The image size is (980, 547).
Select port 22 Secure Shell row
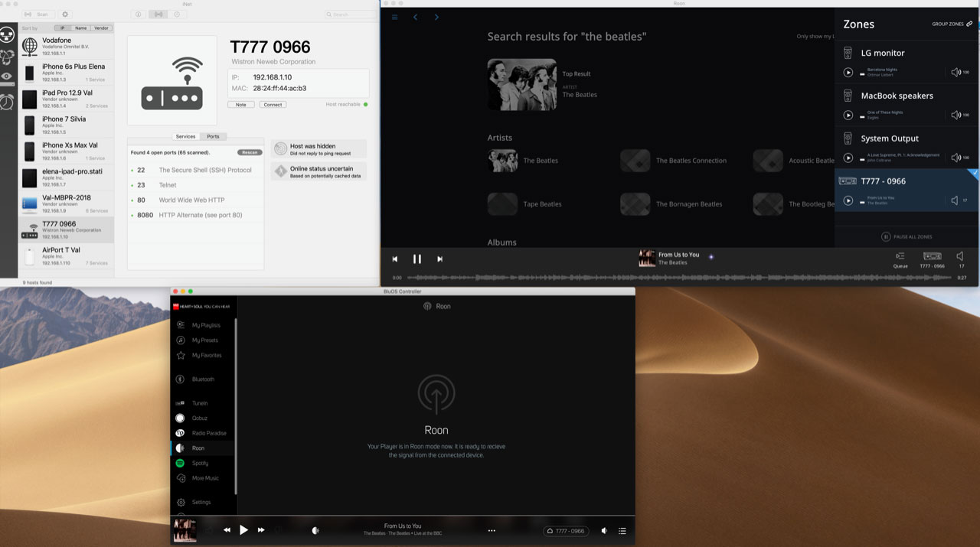pos(197,170)
